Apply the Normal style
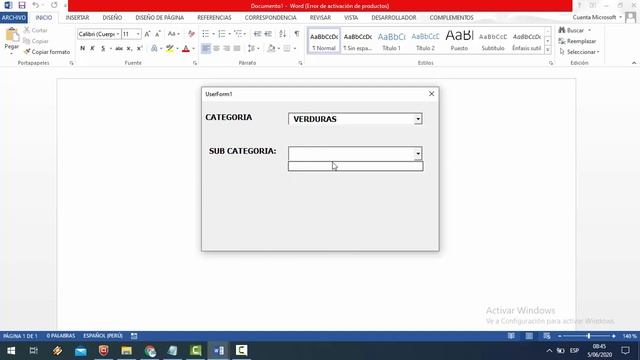The image size is (640, 360). coord(324,41)
